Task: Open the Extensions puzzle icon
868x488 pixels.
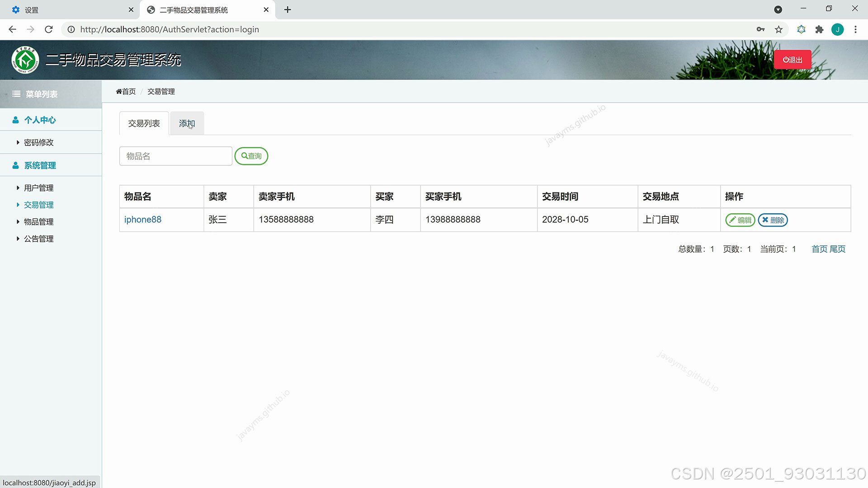Action: [819, 29]
